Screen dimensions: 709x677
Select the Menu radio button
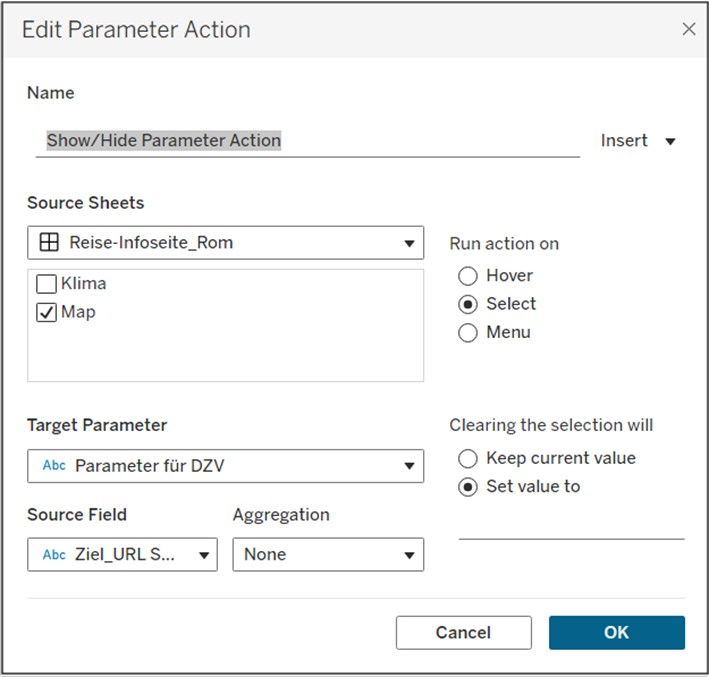[x=467, y=333]
